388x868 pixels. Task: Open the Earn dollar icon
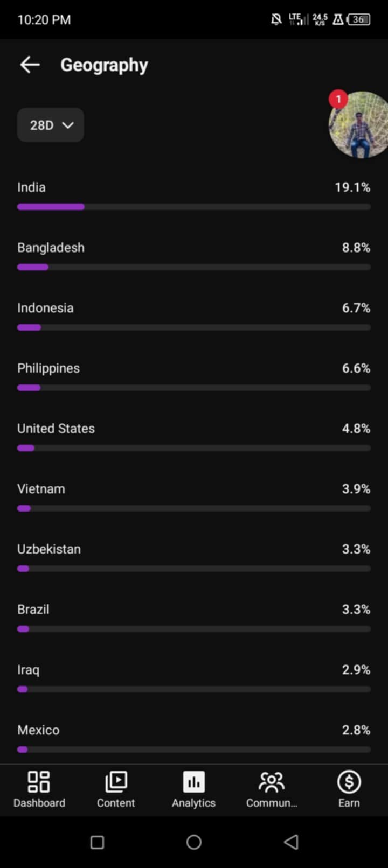click(x=349, y=782)
